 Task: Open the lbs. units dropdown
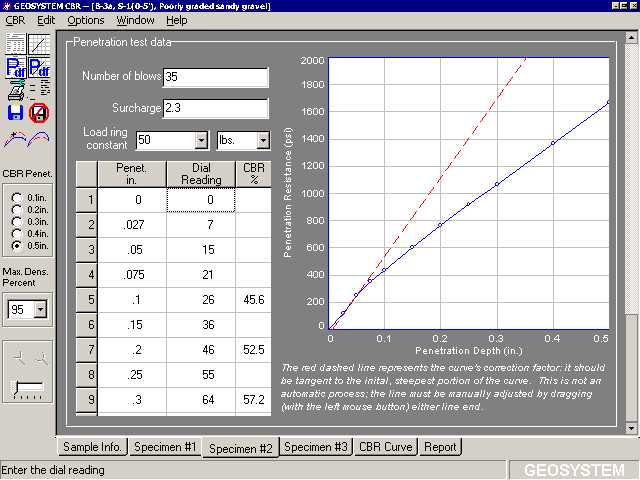(263, 141)
